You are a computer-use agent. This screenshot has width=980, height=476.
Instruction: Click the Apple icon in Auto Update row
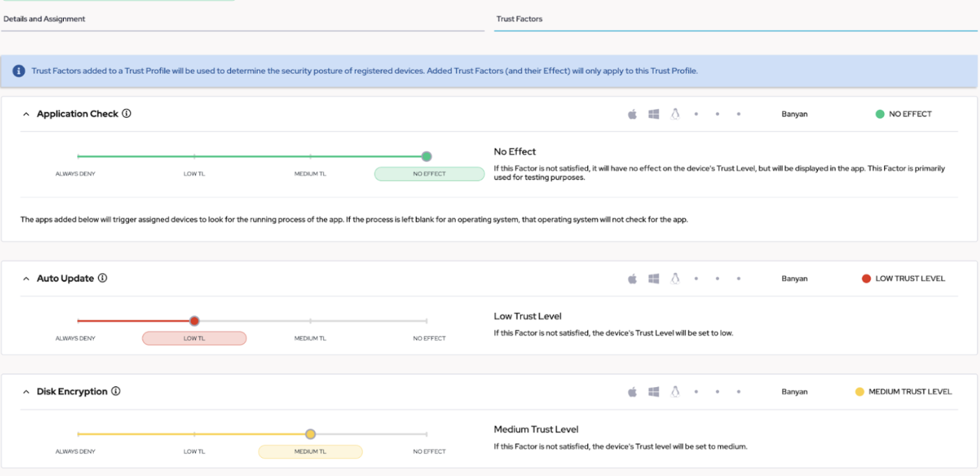pyautogui.click(x=632, y=279)
